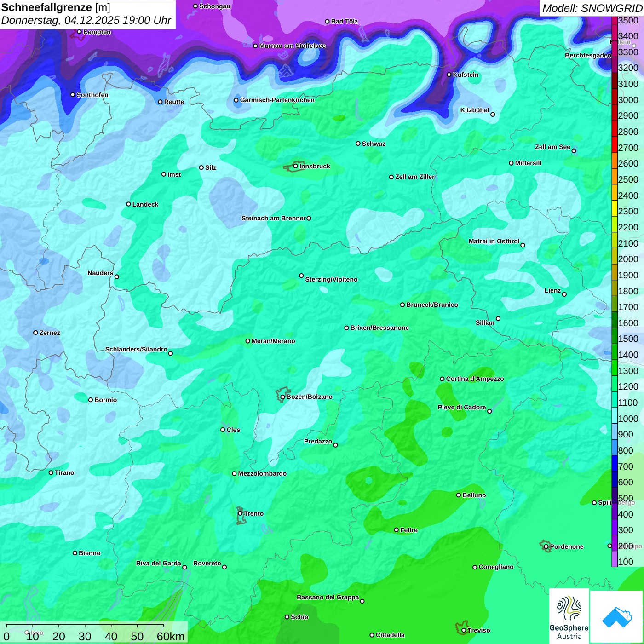Click the "60km" scale bar label
Screen dimensions: 644x644
coord(171,636)
